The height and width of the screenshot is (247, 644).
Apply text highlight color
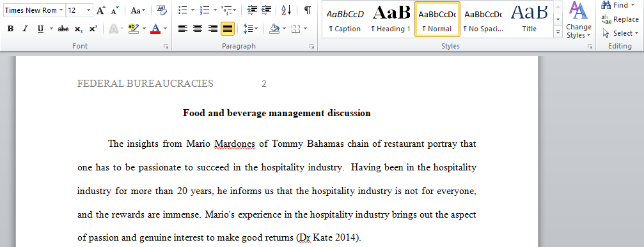click(x=134, y=29)
